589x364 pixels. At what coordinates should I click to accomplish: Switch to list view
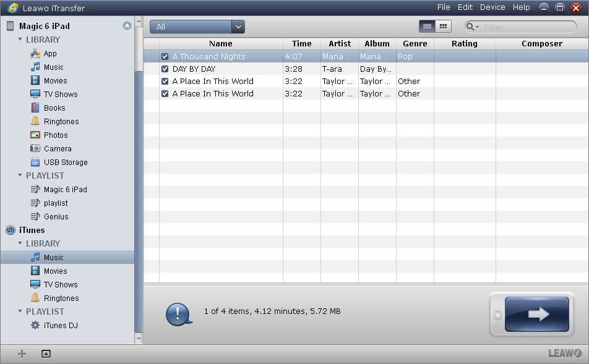click(x=427, y=27)
